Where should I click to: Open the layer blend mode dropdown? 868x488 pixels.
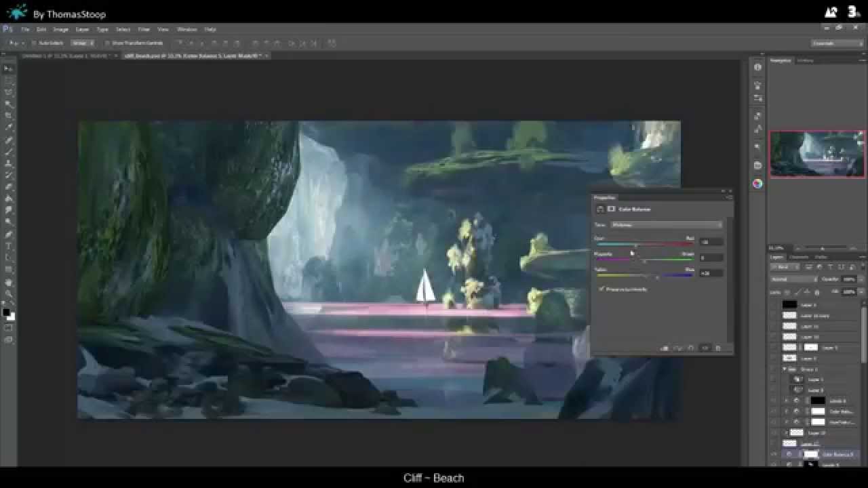(795, 279)
